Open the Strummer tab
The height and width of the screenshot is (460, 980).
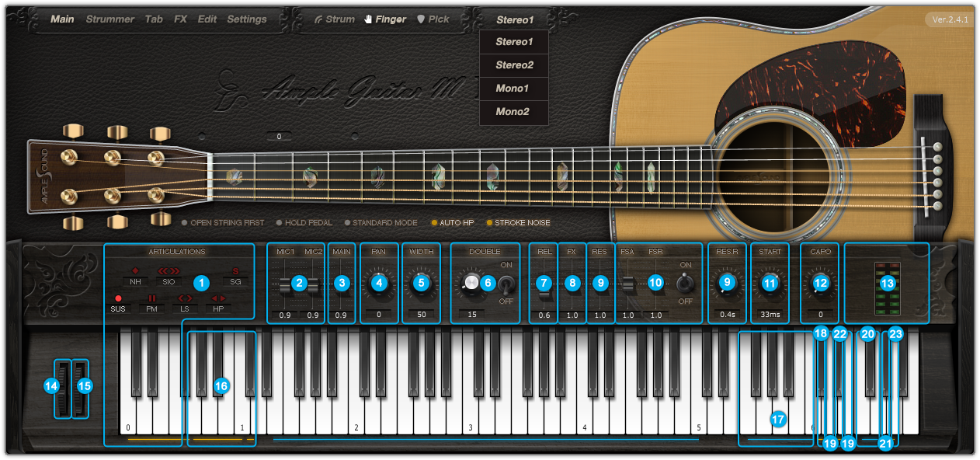click(x=110, y=19)
